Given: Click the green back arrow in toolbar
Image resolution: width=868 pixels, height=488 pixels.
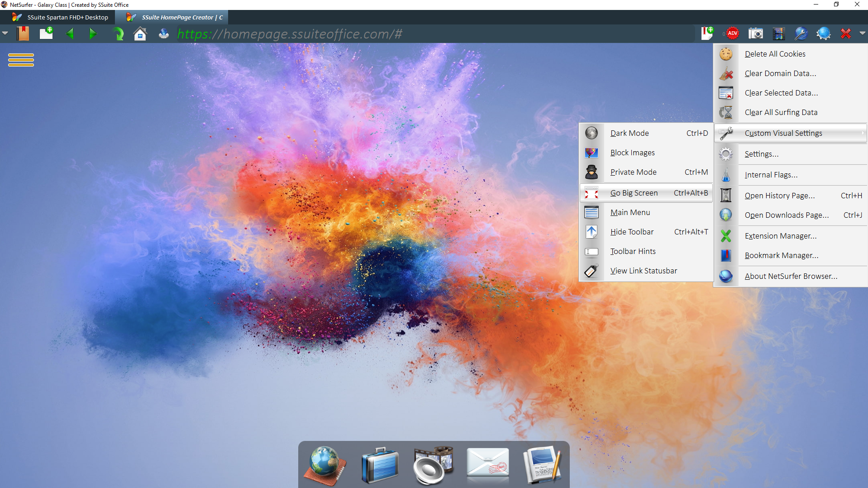Looking at the screenshot, I should [x=70, y=34].
